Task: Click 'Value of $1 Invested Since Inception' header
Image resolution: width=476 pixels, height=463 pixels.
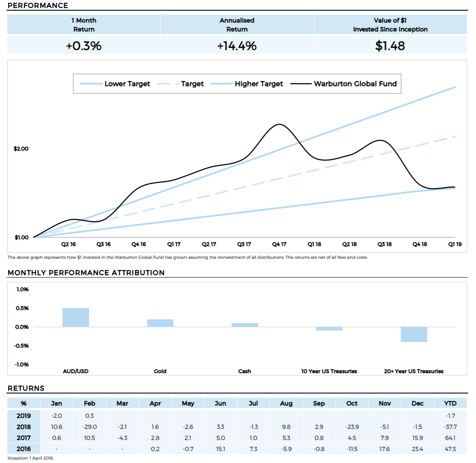Action: click(x=390, y=25)
